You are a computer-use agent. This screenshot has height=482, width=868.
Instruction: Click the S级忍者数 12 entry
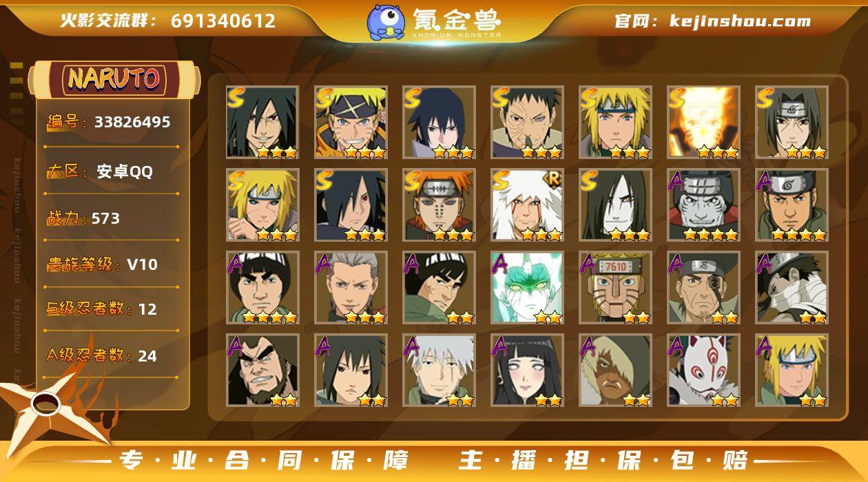(102, 309)
